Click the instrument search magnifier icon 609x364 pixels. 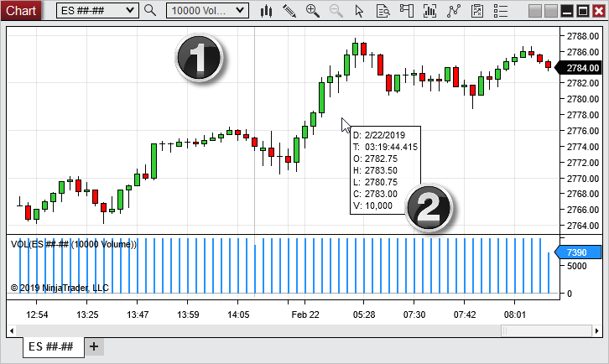point(151,11)
